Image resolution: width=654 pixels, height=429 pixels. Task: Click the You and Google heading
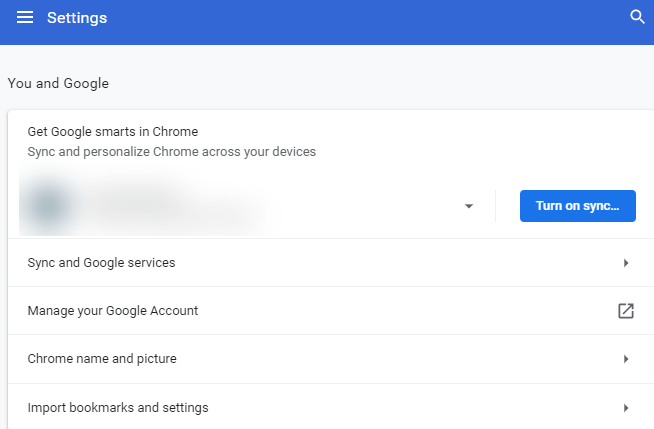58,83
